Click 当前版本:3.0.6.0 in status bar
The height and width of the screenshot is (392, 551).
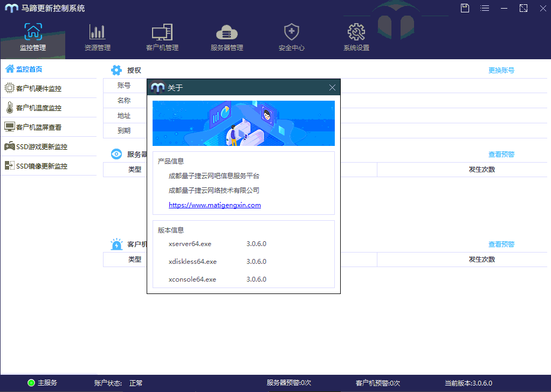(x=469, y=383)
